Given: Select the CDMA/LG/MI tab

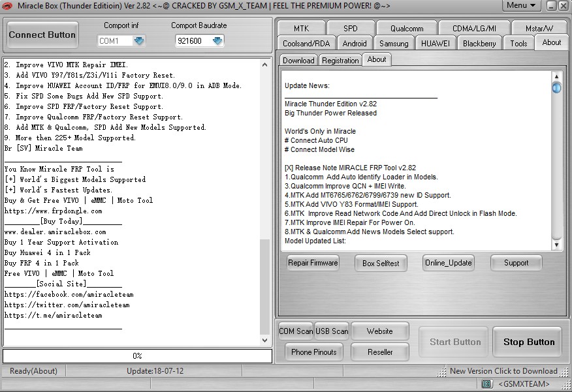Looking at the screenshot, I should tap(474, 29).
